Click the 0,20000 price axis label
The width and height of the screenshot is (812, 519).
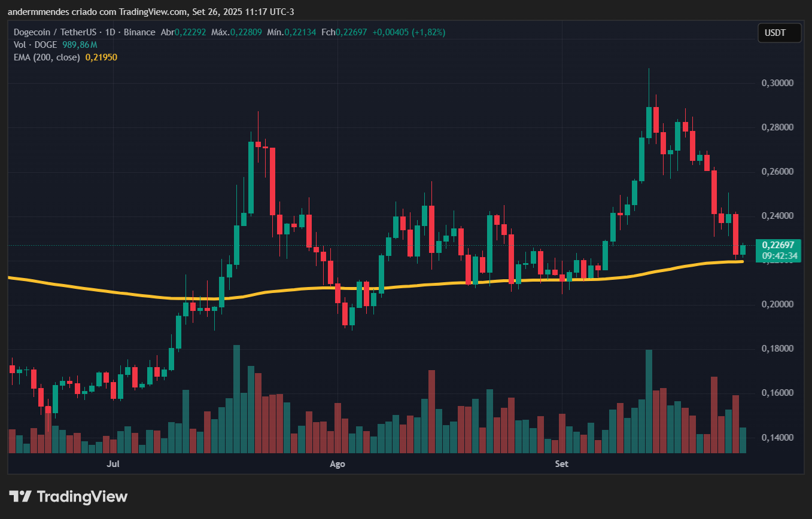777,304
